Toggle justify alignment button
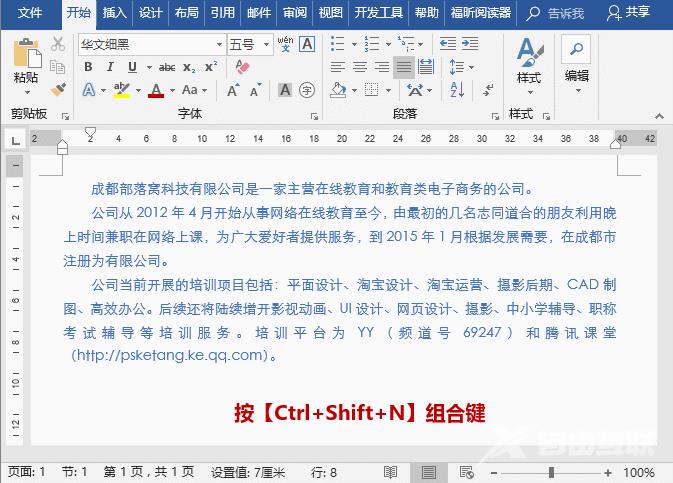The height and width of the screenshot is (483, 673). coord(404,67)
